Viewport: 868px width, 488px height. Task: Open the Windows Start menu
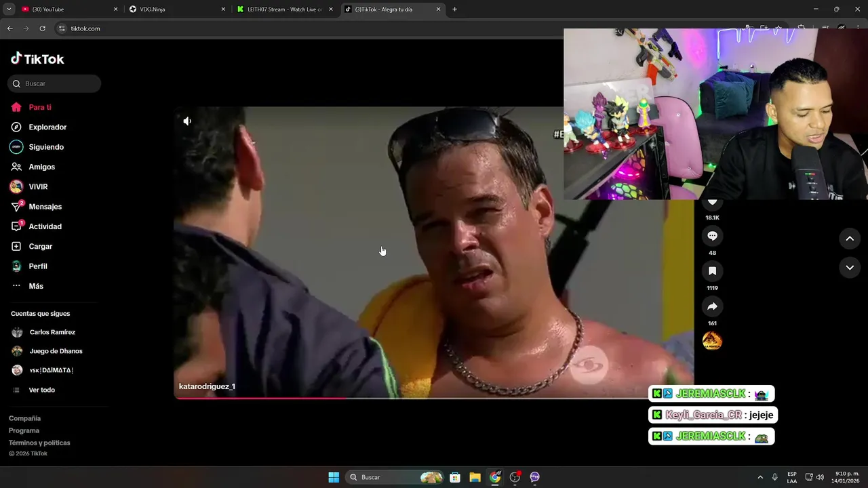[334, 477]
